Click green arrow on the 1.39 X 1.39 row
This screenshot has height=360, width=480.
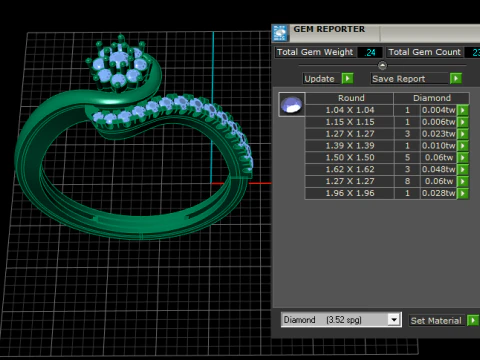[463, 146]
